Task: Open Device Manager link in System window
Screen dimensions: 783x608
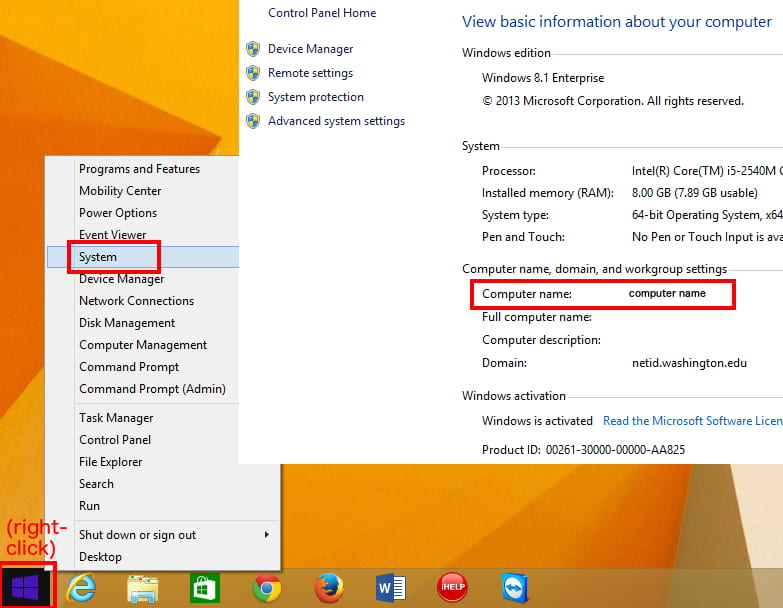Action: tap(311, 49)
